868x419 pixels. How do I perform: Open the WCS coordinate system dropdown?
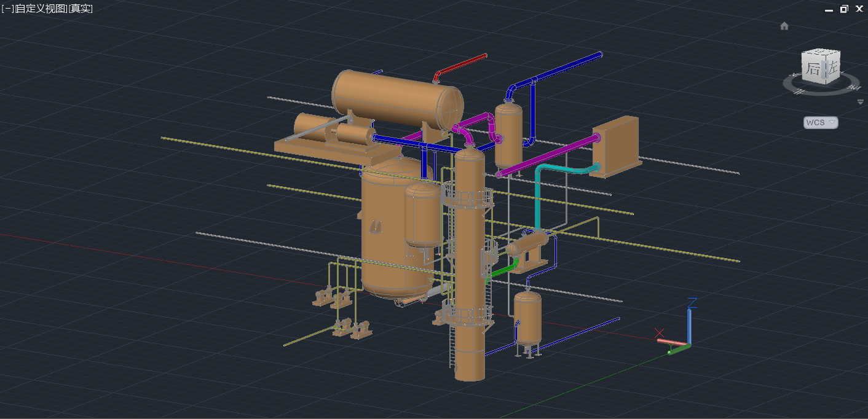pyautogui.click(x=821, y=122)
